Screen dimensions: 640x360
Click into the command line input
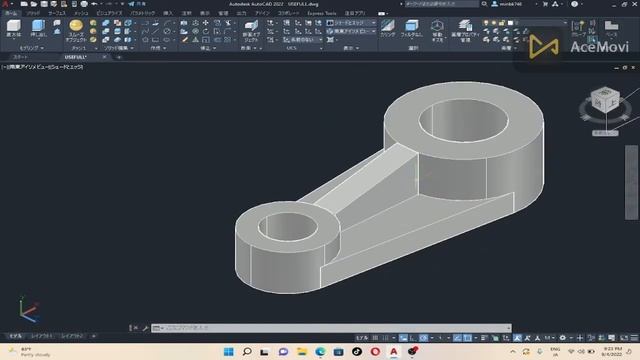(x=335, y=328)
